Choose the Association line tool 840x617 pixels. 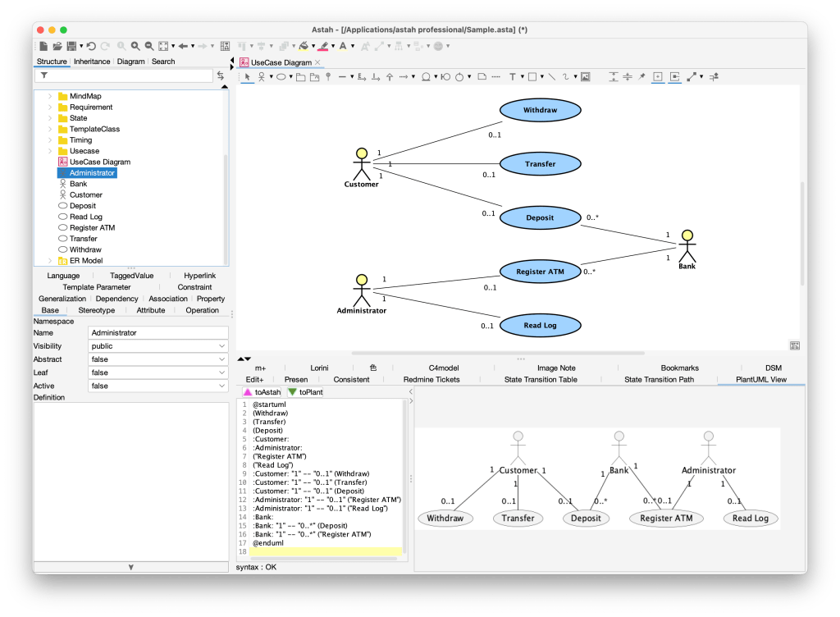342,76
